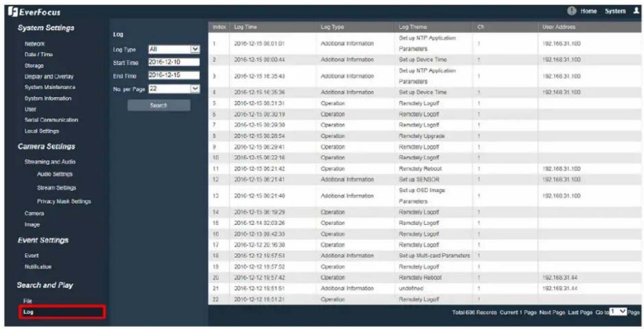
Task: Open Network settings
Action: coord(35,44)
